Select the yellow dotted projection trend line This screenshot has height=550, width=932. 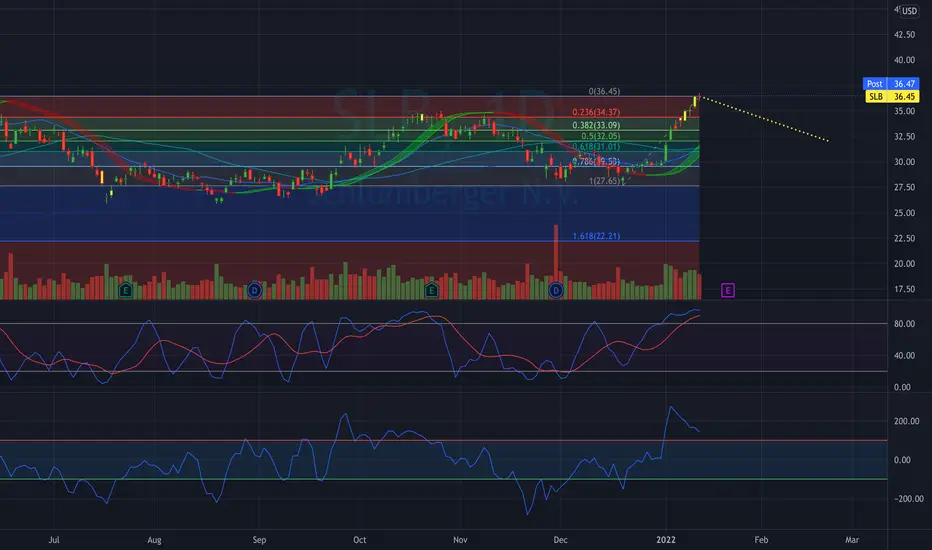tap(764, 118)
